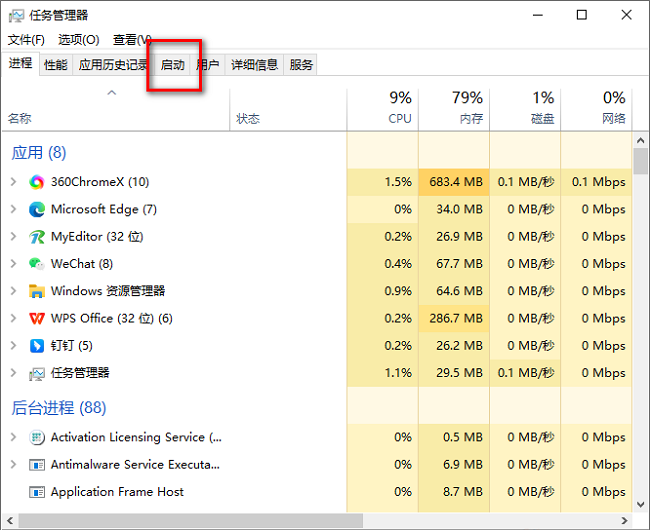Open the 查看(V) menu
This screenshot has height=530, width=650.
(132, 40)
